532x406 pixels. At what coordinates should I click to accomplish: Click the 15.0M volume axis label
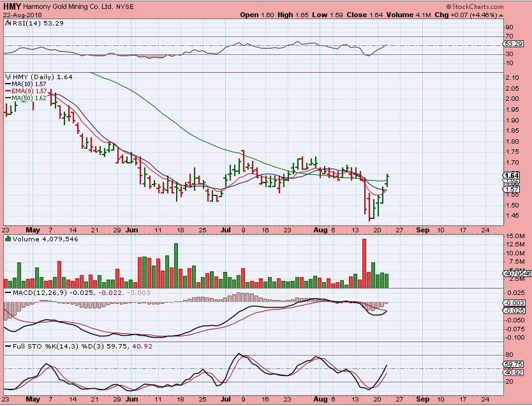(515, 236)
